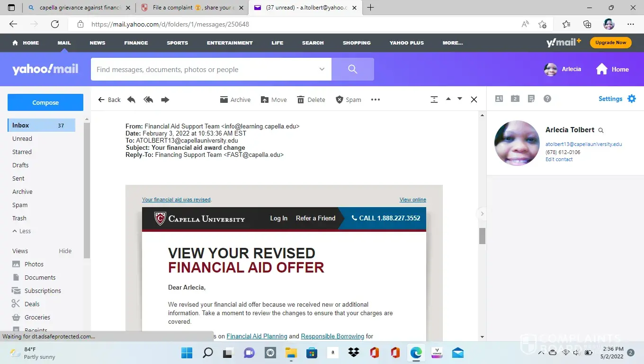Mark this message as Spam

pyautogui.click(x=349, y=100)
